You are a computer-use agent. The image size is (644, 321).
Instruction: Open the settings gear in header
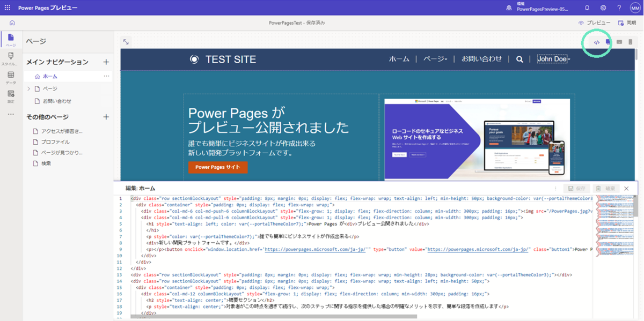pos(603,8)
